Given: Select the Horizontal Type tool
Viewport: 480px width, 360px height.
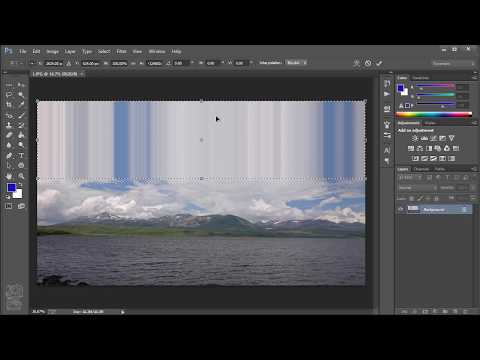Looking at the screenshot, I should 21,156.
